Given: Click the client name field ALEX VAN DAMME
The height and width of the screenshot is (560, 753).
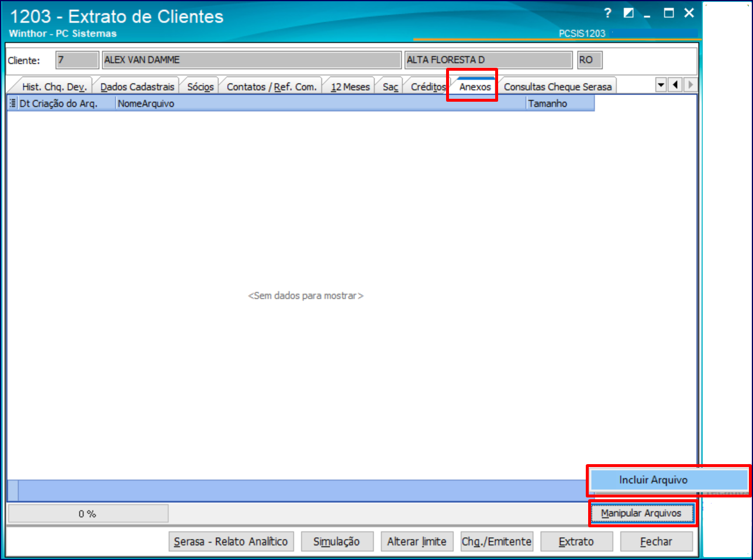Looking at the screenshot, I should [x=252, y=60].
